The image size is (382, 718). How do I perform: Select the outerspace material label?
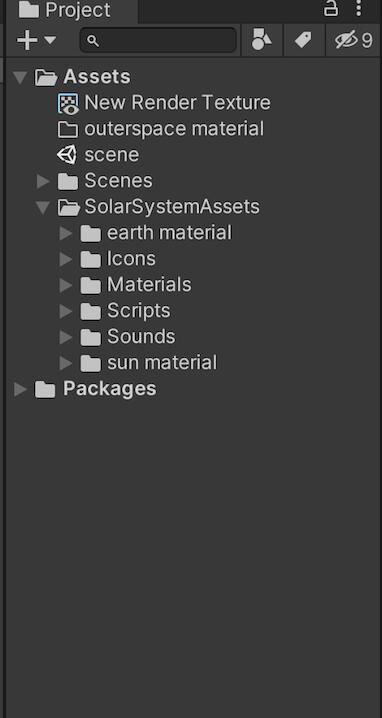tap(174, 129)
